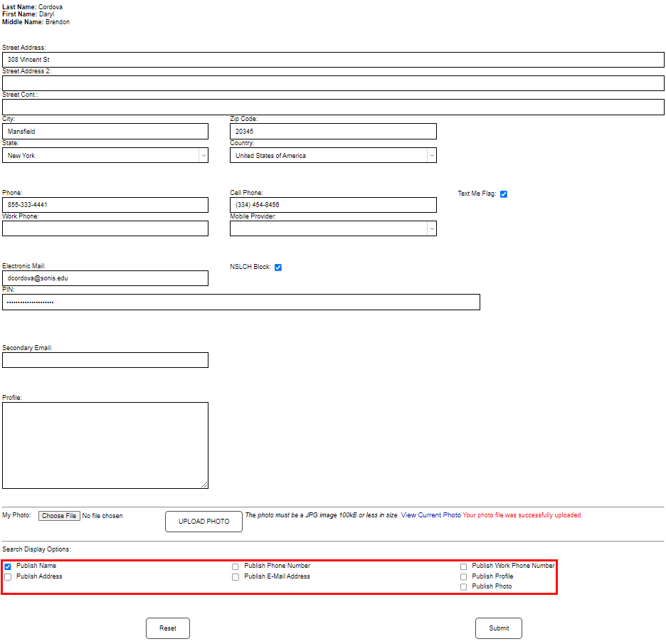Click the Secondary Email input field
666x644 pixels.
click(105, 359)
